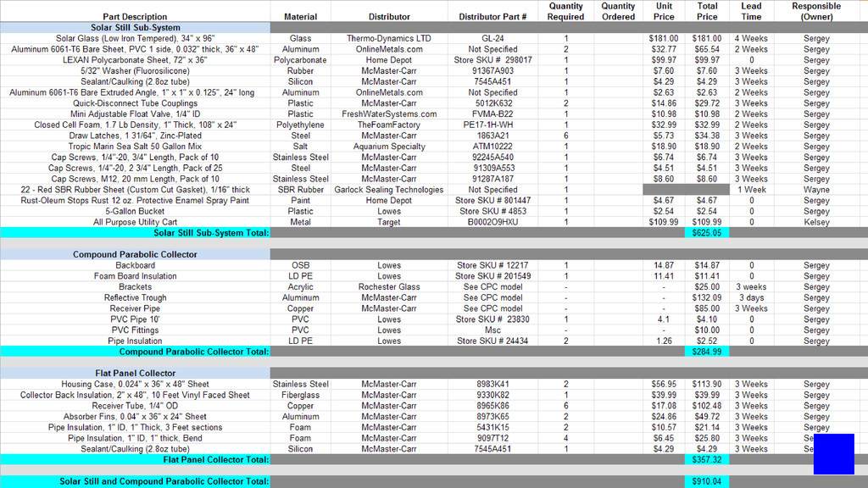
Task: Select Store SKU # 801447 cell
Action: pos(492,200)
